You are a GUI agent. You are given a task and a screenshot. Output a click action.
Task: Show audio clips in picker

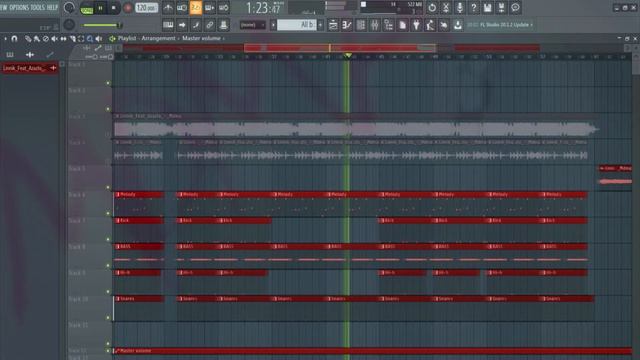click(30, 55)
